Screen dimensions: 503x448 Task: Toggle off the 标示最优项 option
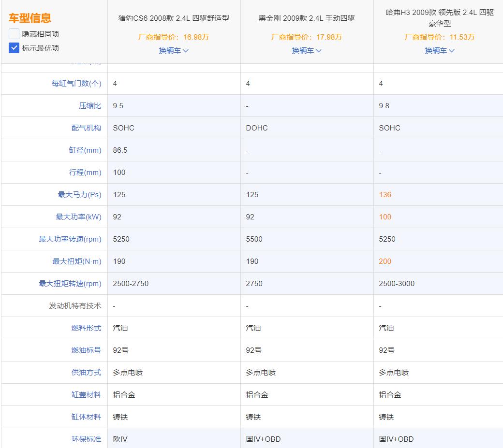point(14,48)
